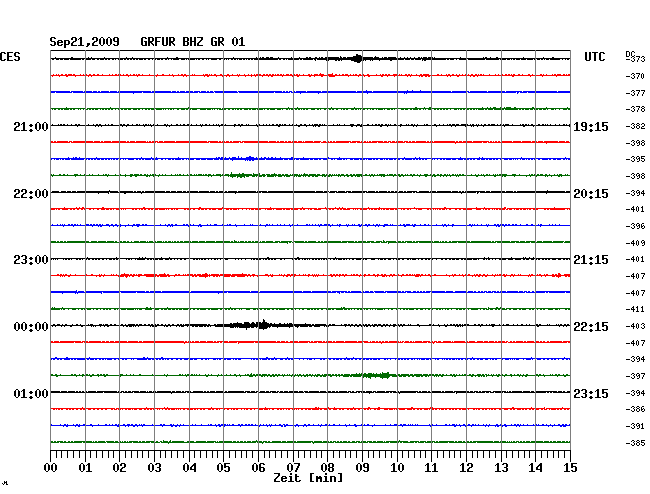Click minute tick label 01 on axis
The height and width of the screenshot is (494, 650).
pos(85,468)
